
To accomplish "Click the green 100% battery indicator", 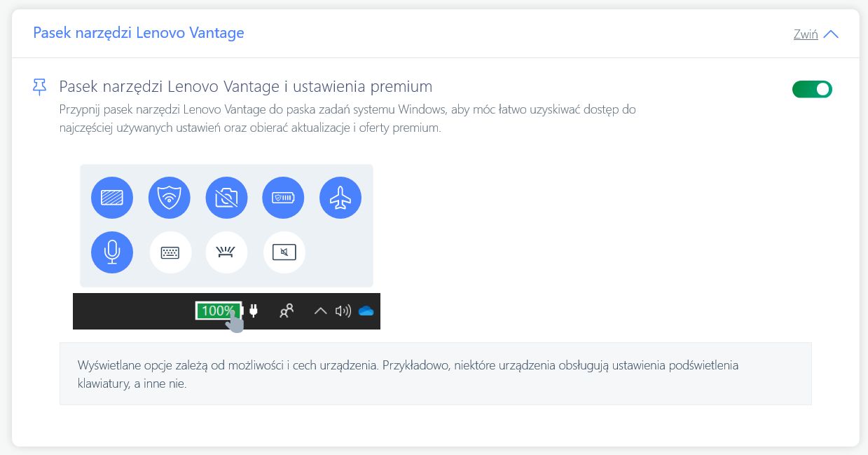I will [x=218, y=311].
